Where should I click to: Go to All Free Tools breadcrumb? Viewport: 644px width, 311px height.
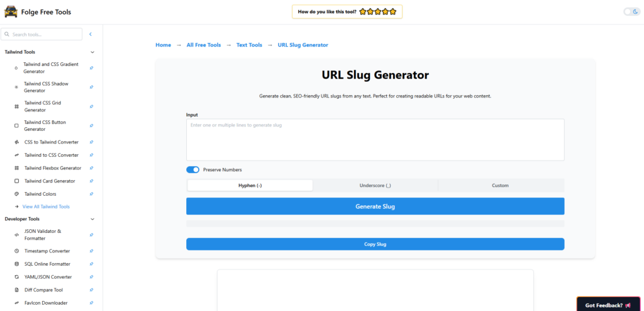coord(204,45)
